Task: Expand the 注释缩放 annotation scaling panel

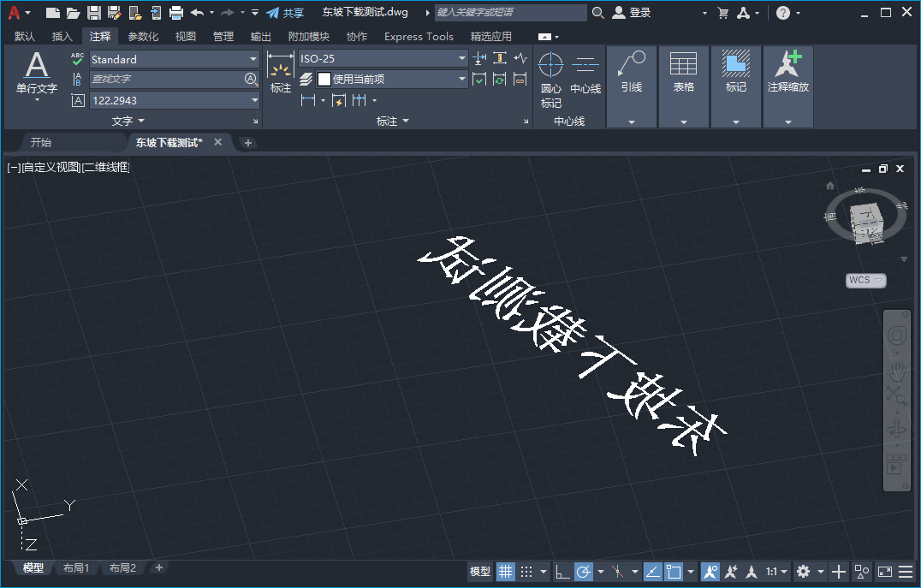Action: 788,122
